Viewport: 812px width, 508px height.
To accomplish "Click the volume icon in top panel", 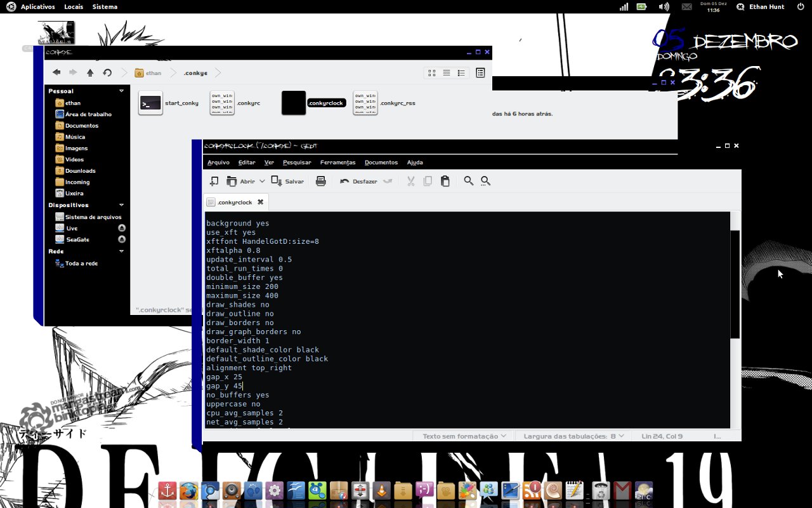I will point(664,6).
